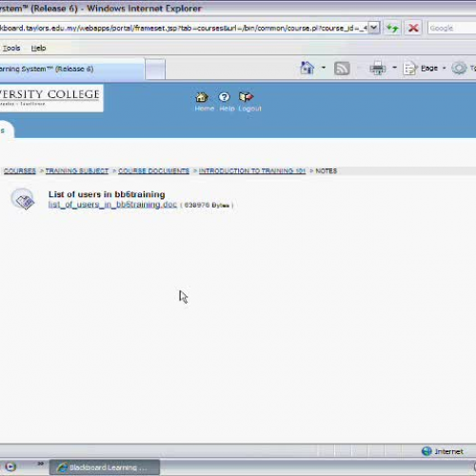Click the document item icon beside the user list
This screenshot has width=476, height=476.
click(x=23, y=199)
